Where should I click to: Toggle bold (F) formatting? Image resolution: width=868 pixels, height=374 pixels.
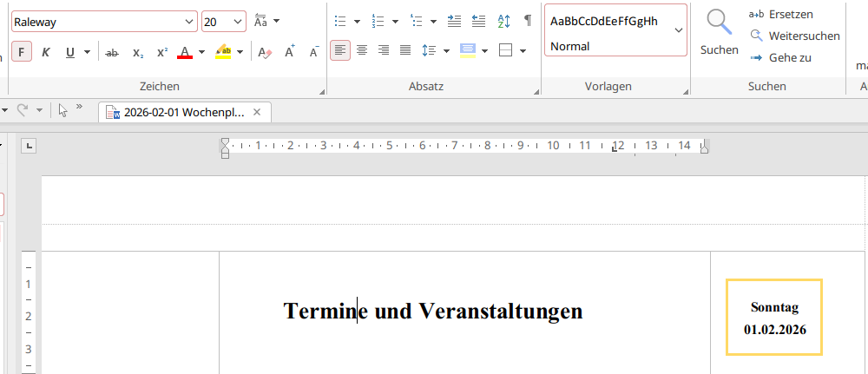pos(21,52)
